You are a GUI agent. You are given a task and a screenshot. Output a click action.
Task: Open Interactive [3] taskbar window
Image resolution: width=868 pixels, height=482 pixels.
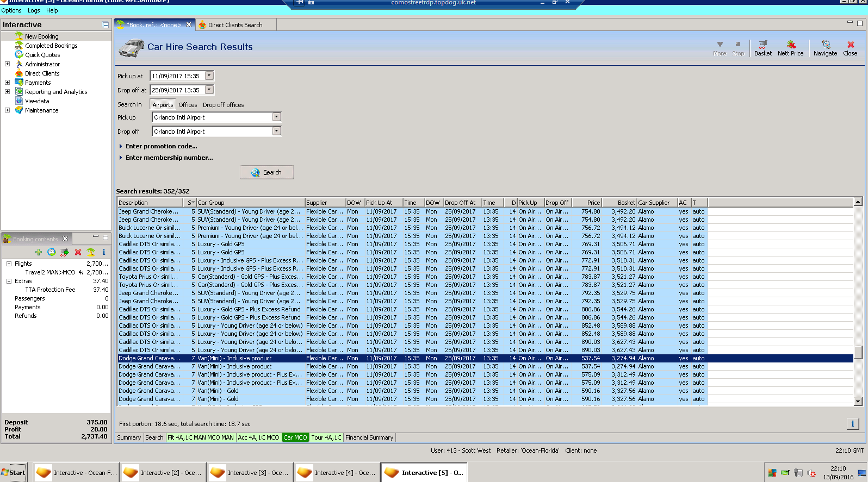[x=250, y=473]
